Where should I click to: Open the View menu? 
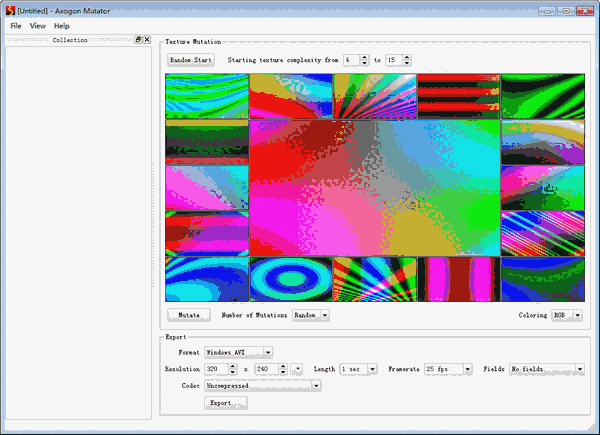click(x=37, y=25)
